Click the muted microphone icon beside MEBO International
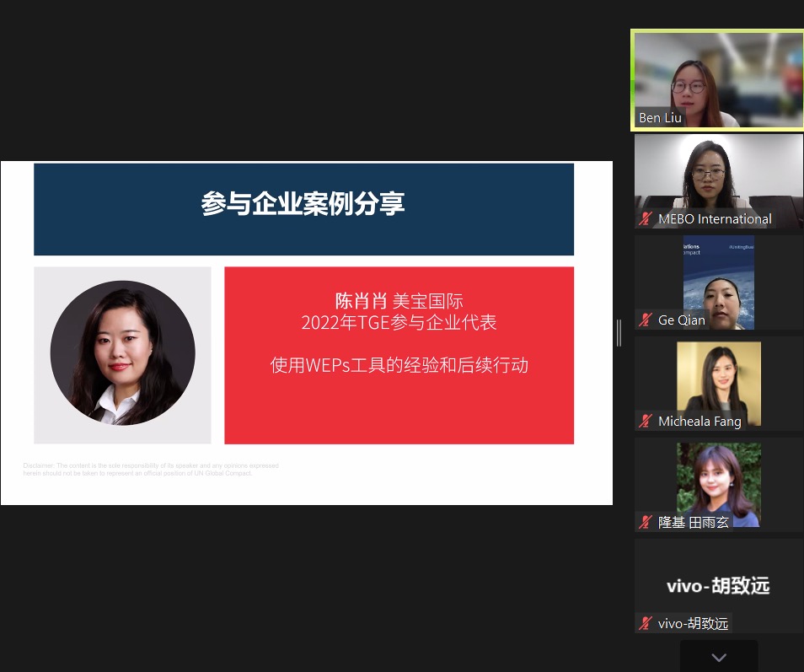Screen dimensions: 804x672 pyautogui.click(x=646, y=219)
